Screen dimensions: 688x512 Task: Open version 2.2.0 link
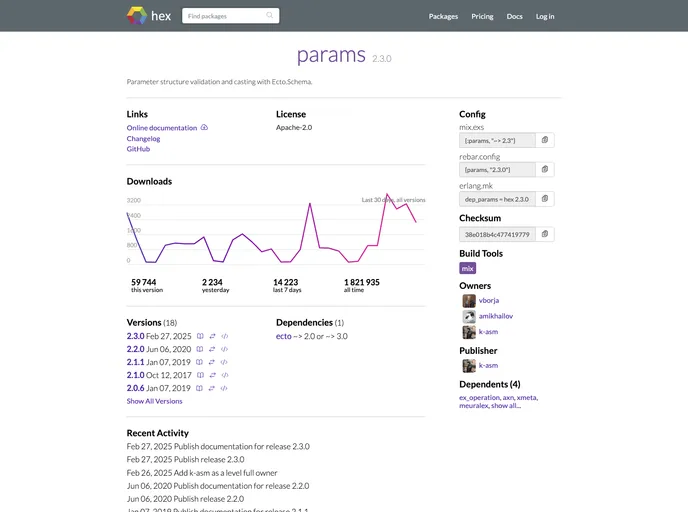click(135, 349)
